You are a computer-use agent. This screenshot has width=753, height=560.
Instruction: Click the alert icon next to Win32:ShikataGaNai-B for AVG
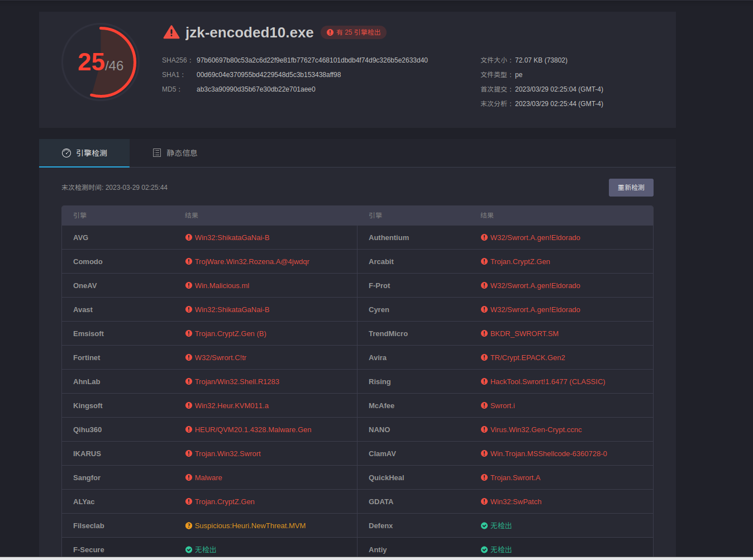[x=189, y=237]
